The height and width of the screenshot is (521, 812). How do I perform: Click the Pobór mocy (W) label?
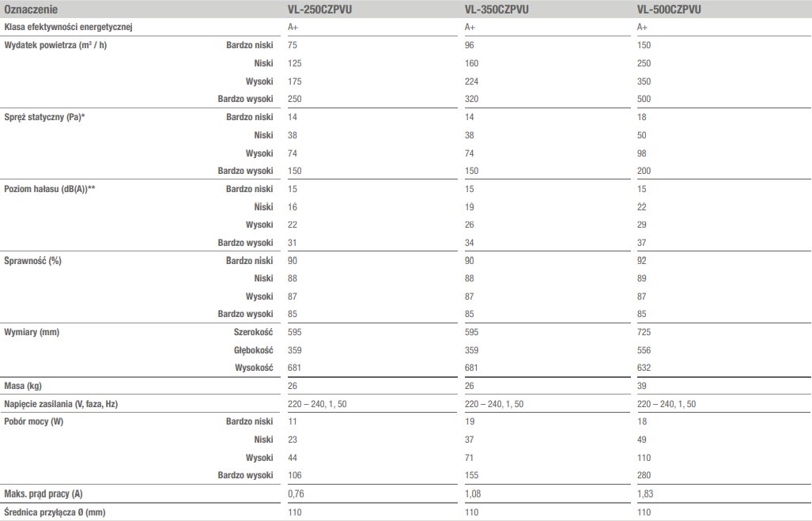click(34, 421)
